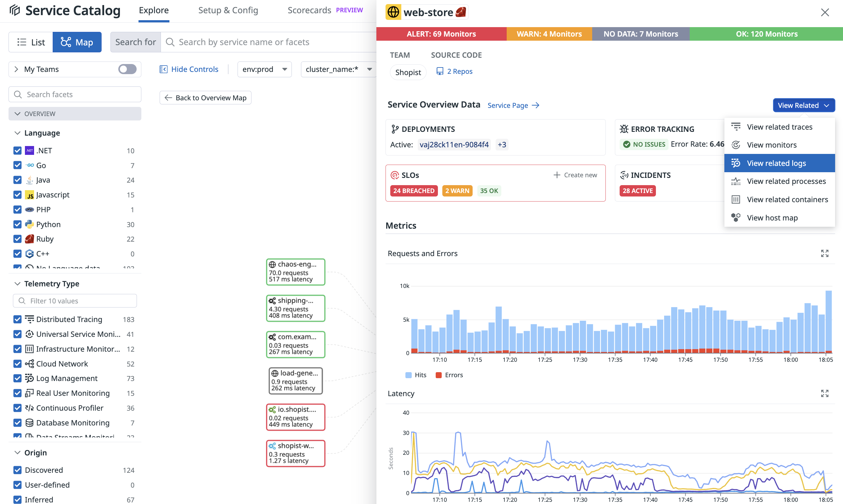Click the Service Catalog logo icon
Image resolution: width=843 pixels, height=504 pixels.
coord(15,10)
